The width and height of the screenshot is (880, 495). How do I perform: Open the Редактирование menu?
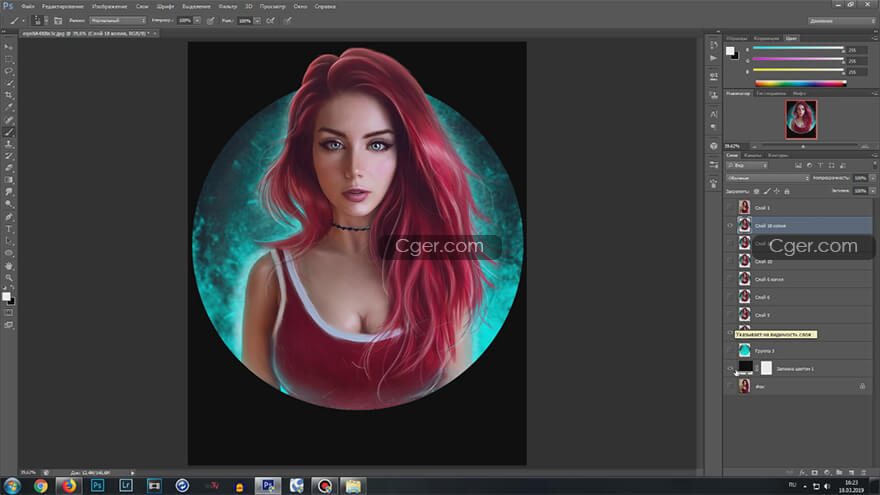click(63, 6)
